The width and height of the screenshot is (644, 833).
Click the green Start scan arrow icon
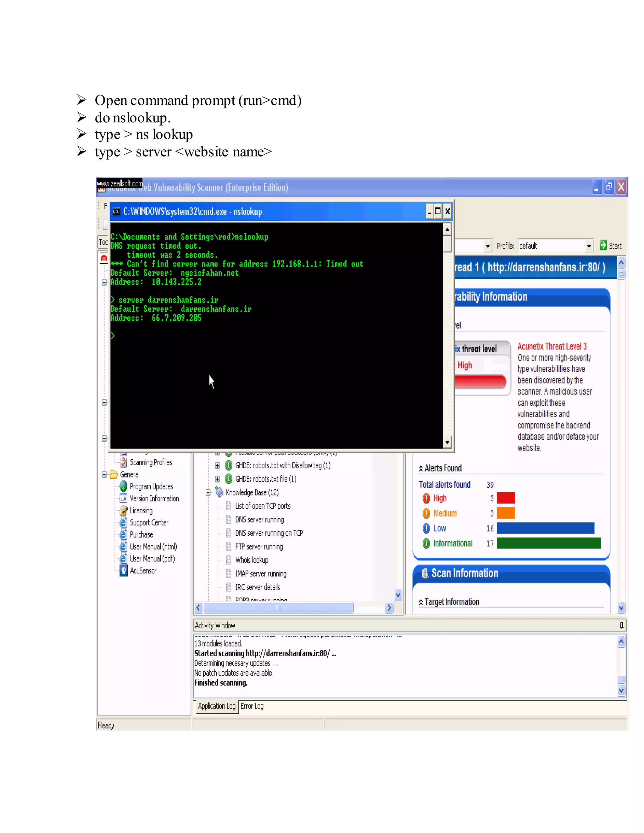click(603, 245)
